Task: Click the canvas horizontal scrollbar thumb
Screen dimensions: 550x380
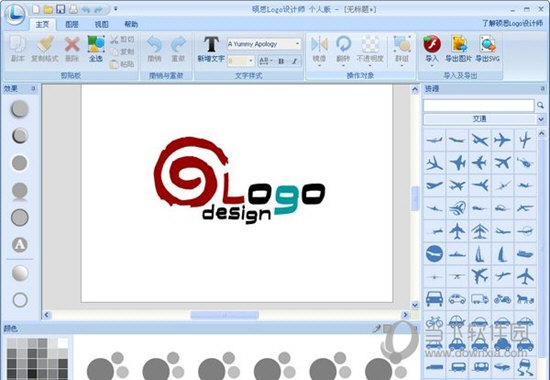Action: pos(224,315)
